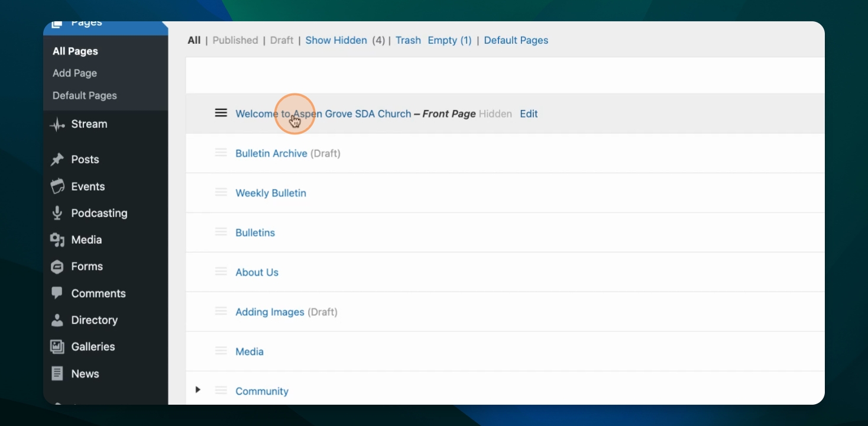Click the Show Hidden filter link

coord(336,40)
